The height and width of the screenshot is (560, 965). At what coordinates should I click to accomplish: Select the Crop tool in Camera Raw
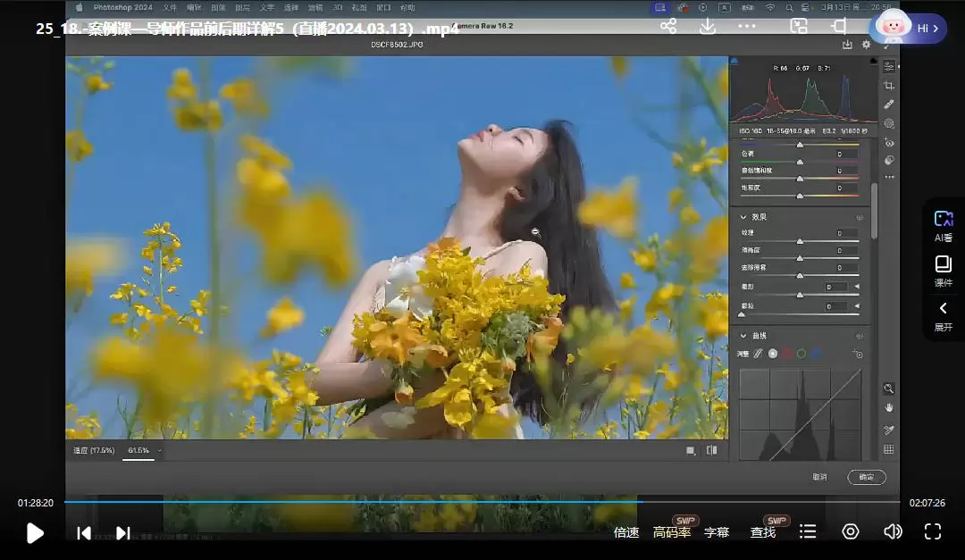click(x=889, y=86)
